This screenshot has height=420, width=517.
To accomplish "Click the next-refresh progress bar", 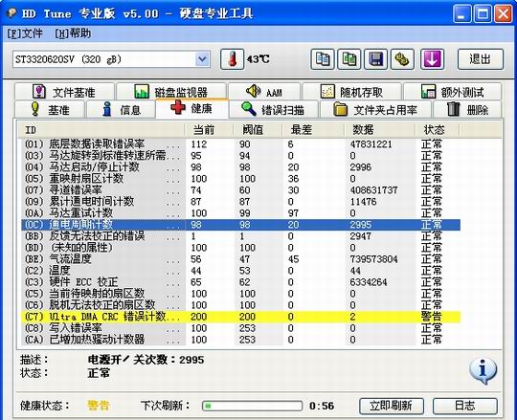I will [252, 406].
